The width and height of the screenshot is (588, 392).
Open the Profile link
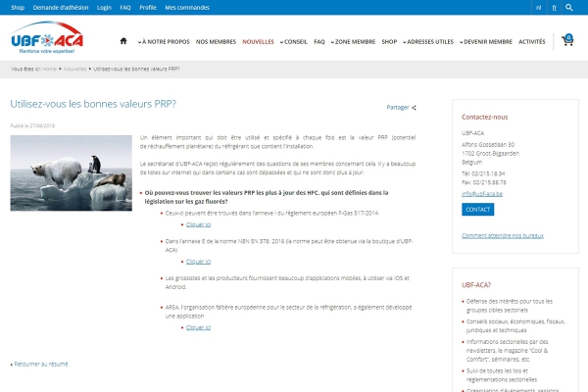pos(148,8)
